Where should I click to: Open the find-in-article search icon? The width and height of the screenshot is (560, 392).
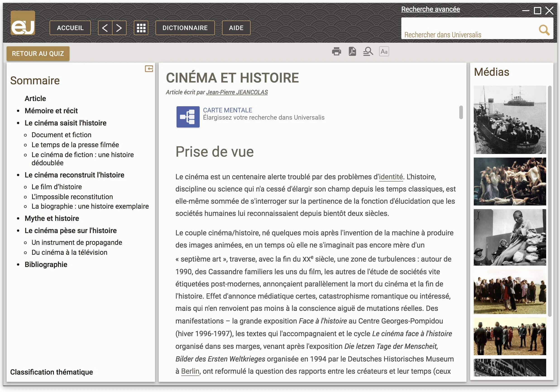point(368,51)
